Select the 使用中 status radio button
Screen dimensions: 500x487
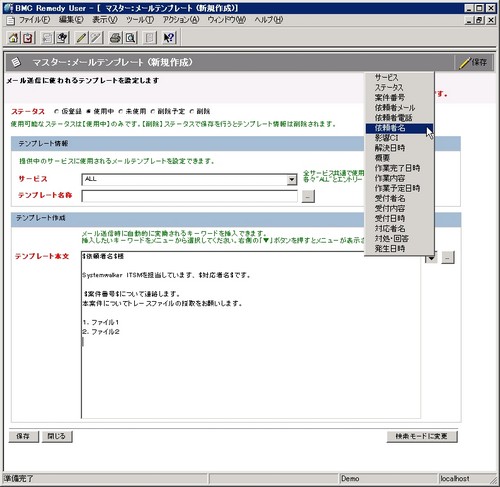[89, 112]
